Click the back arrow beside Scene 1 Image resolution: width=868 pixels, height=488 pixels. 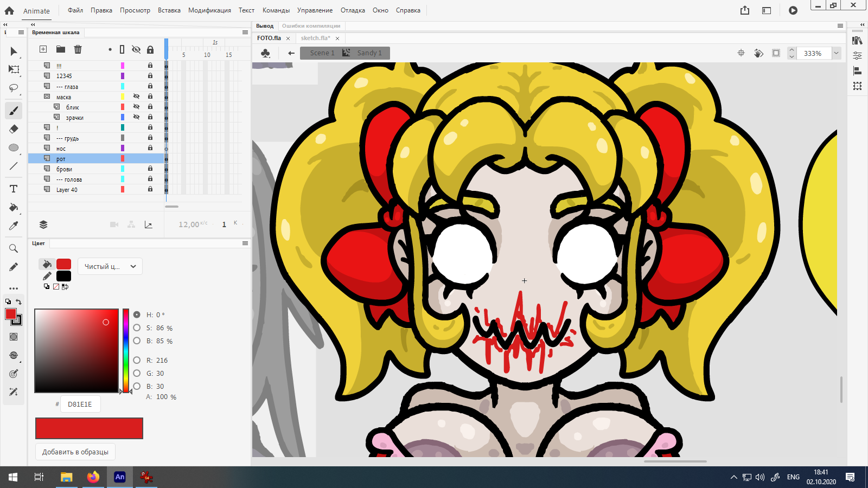(291, 53)
